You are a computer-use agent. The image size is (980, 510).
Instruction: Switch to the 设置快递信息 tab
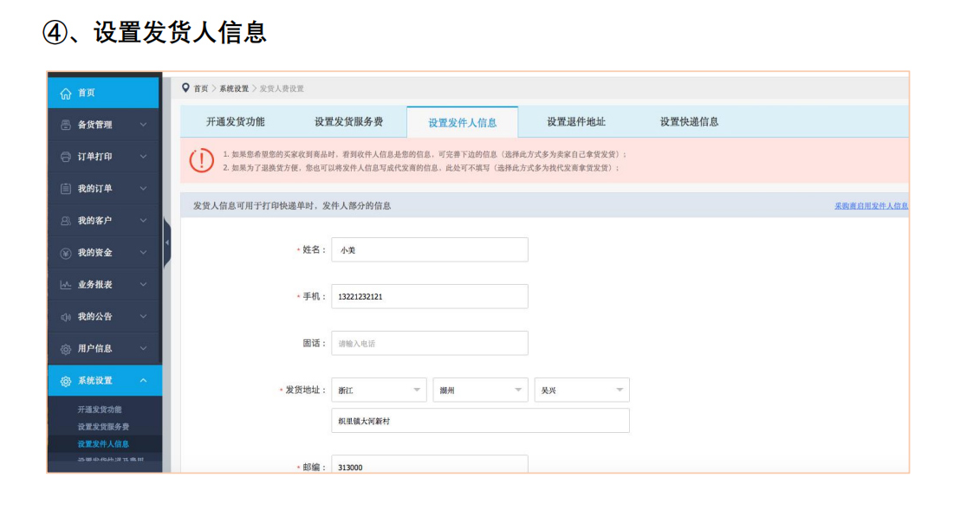coord(689,122)
